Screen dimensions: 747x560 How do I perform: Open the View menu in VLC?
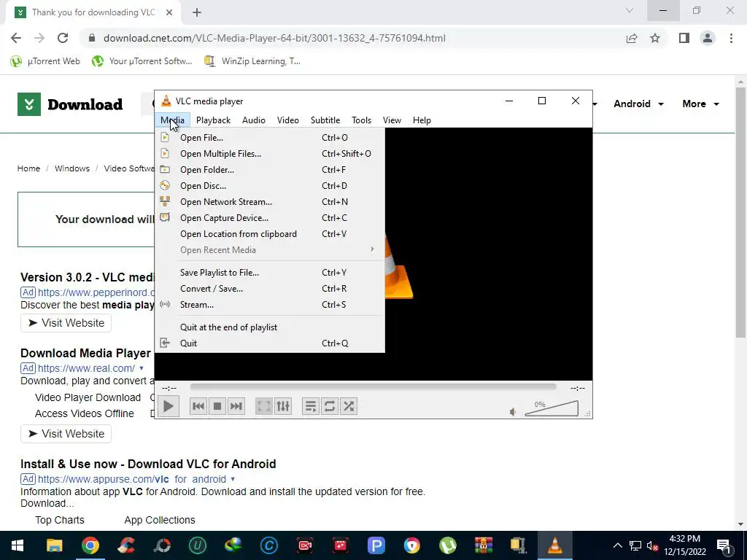(392, 120)
